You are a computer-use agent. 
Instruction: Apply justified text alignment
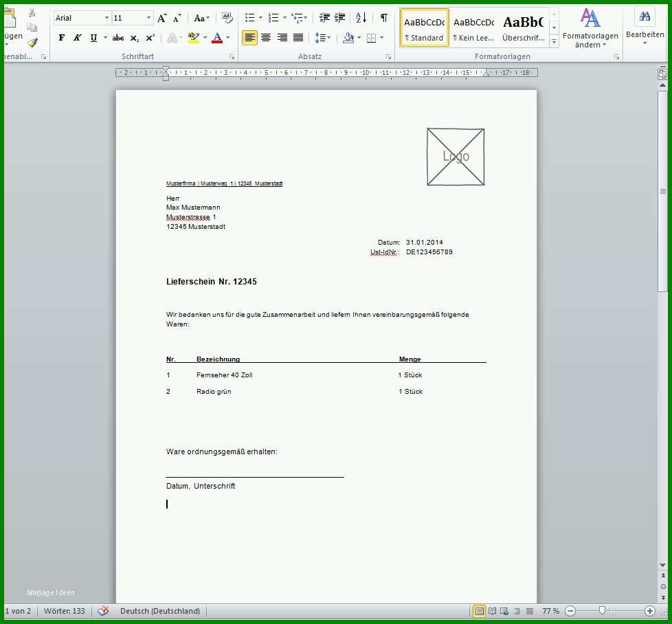tap(298, 38)
